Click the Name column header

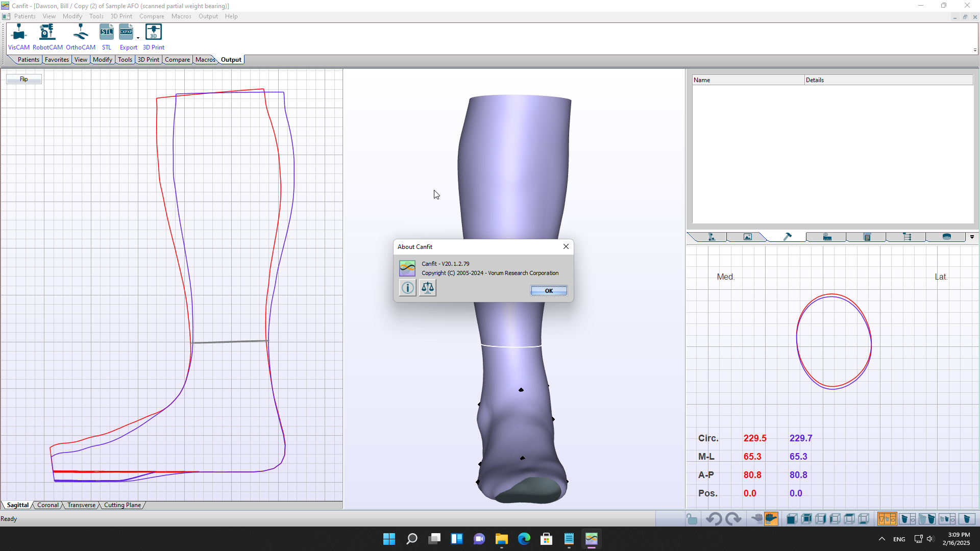point(748,80)
